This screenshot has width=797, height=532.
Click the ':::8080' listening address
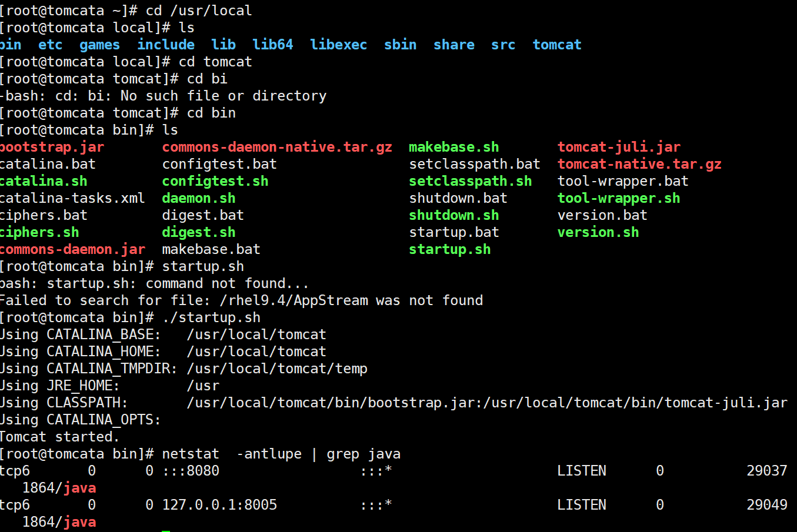click(191, 471)
